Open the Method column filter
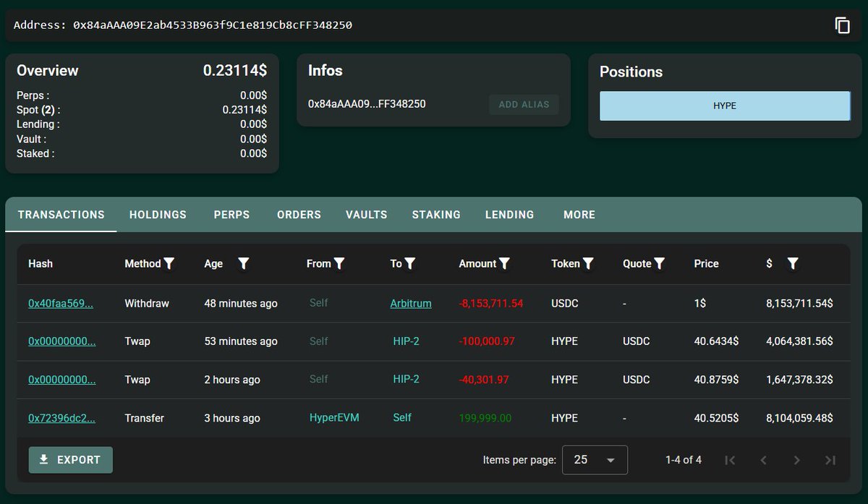 (x=169, y=264)
